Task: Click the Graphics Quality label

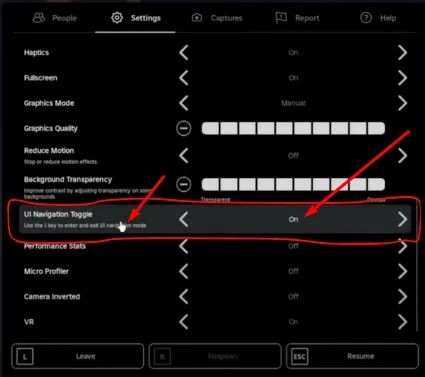Action: click(51, 128)
